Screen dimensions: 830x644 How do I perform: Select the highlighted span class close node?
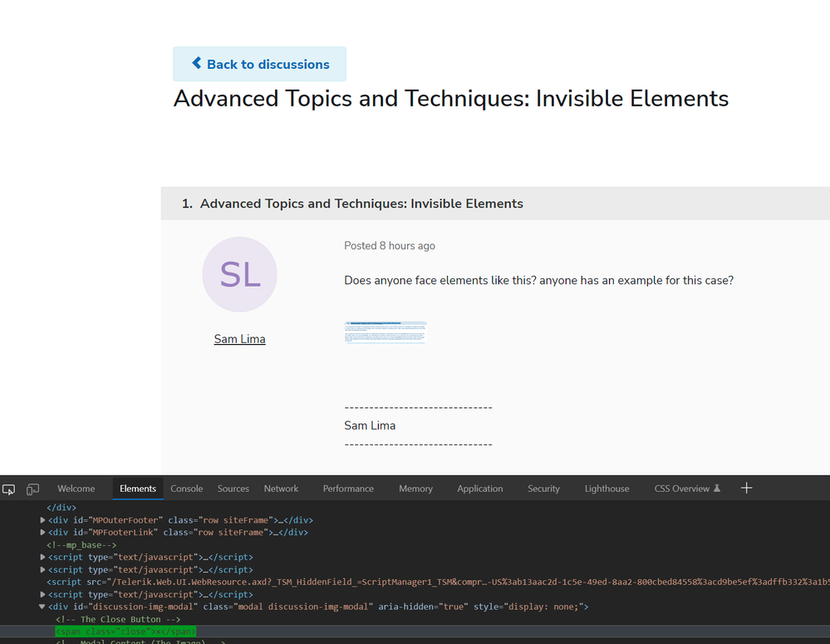click(x=125, y=632)
